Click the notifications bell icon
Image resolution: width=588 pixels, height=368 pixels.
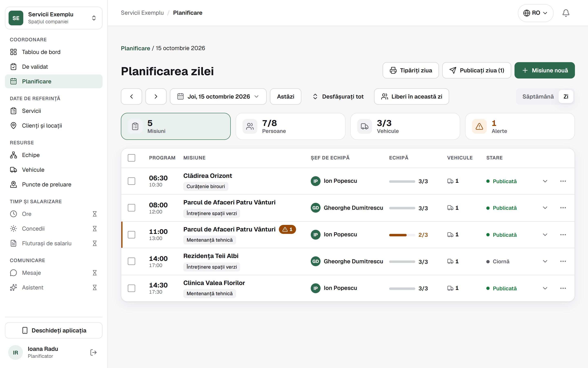tap(566, 13)
